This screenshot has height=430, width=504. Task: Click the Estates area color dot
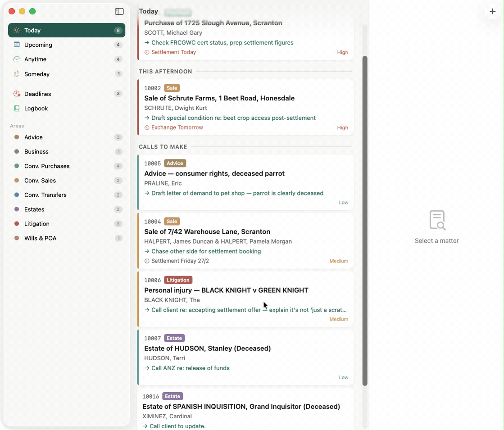(x=16, y=209)
